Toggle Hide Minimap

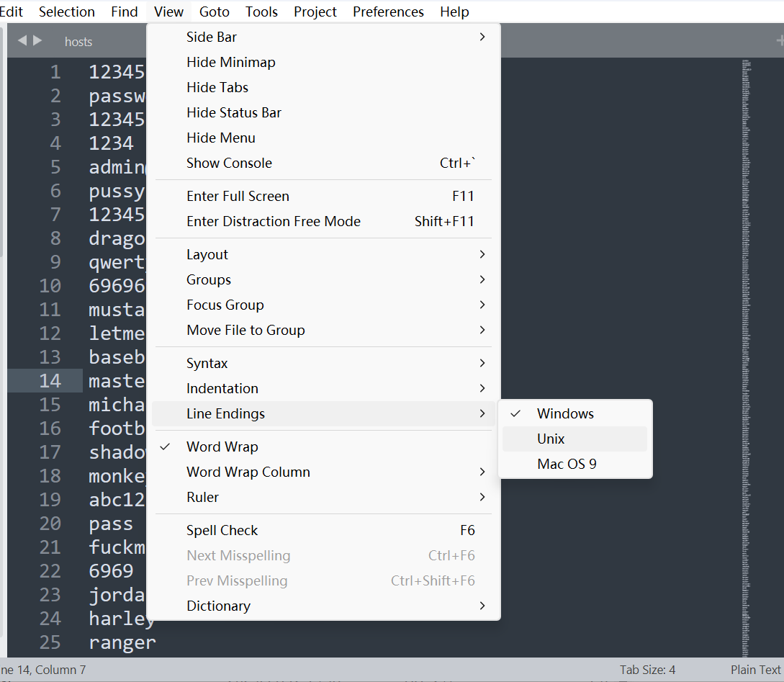323,62
